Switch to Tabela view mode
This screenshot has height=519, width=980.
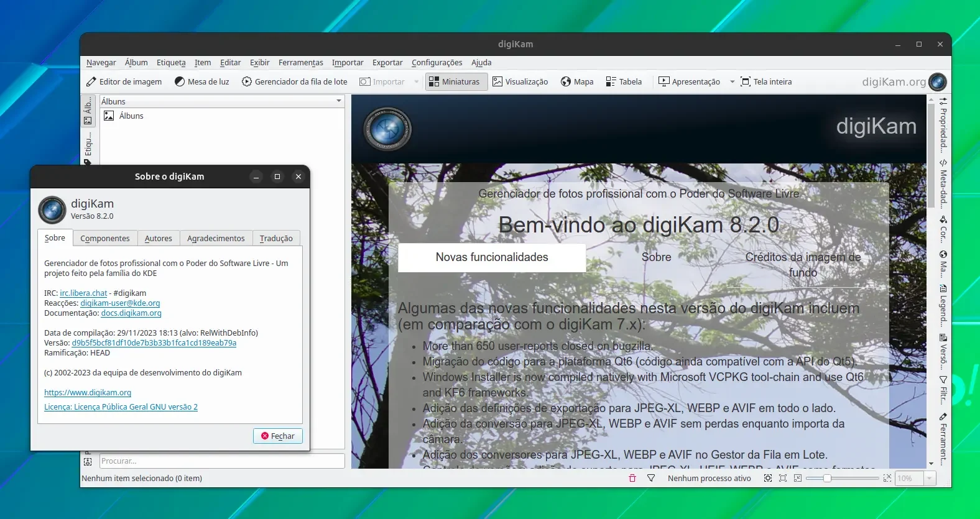624,81
